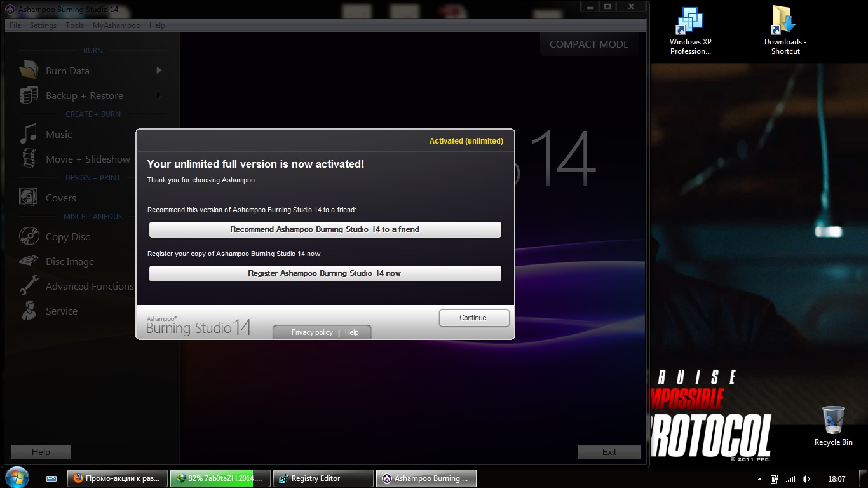The height and width of the screenshot is (488, 868).
Task: Click the Burning Studio 14 logo in dialog
Action: 200,325
